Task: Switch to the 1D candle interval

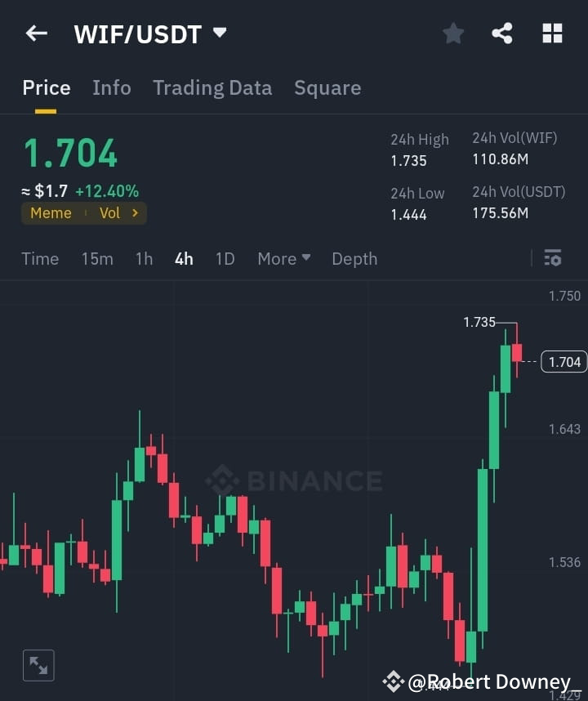Action: [225, 258]
